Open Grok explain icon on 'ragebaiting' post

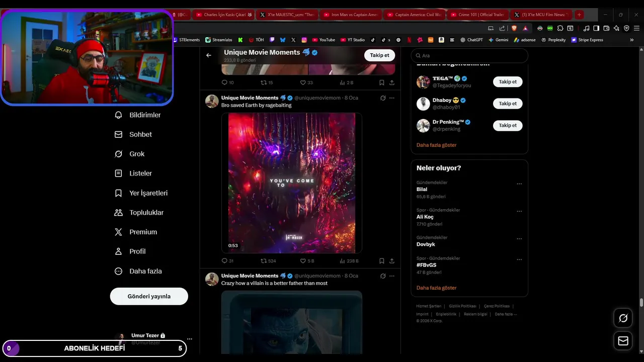click(x=383, y=98)
